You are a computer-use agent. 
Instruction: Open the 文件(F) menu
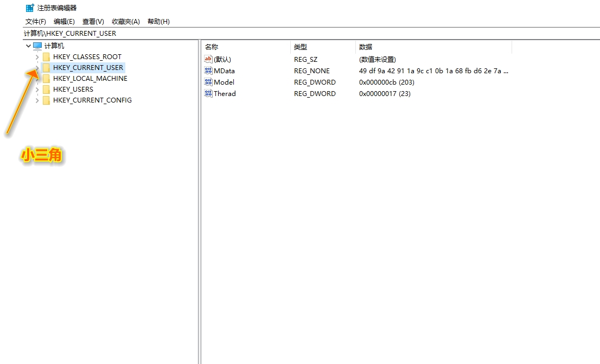point(35,21)
